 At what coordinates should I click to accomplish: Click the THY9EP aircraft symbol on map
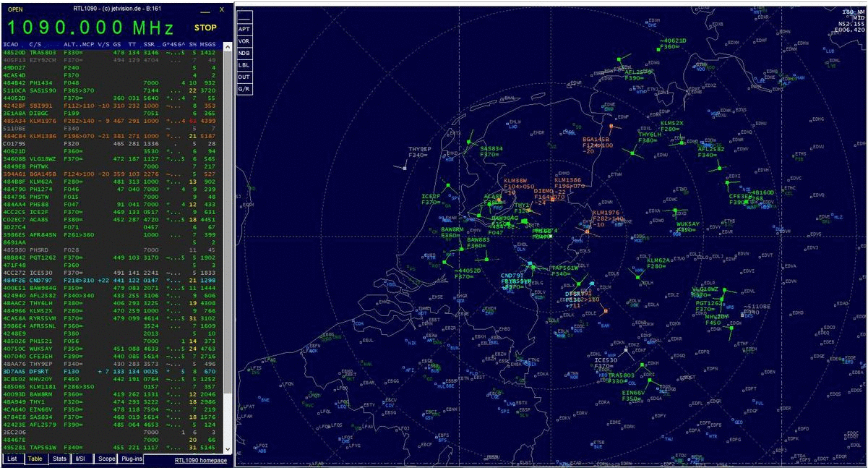(405, 168)
